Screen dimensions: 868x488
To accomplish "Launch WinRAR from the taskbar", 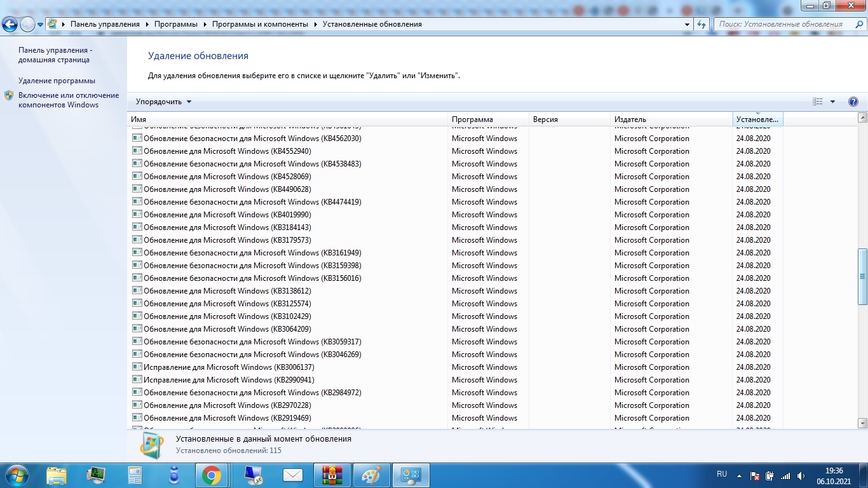I will (332, 475).
